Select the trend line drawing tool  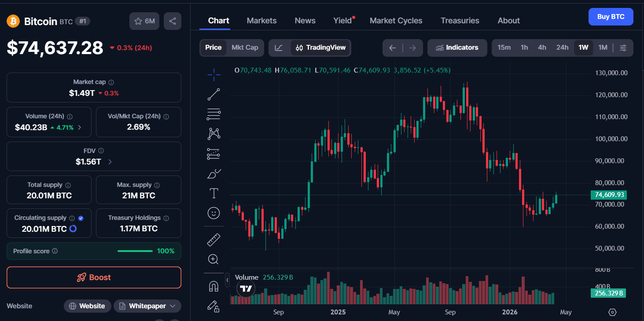[x=214, y=95]
